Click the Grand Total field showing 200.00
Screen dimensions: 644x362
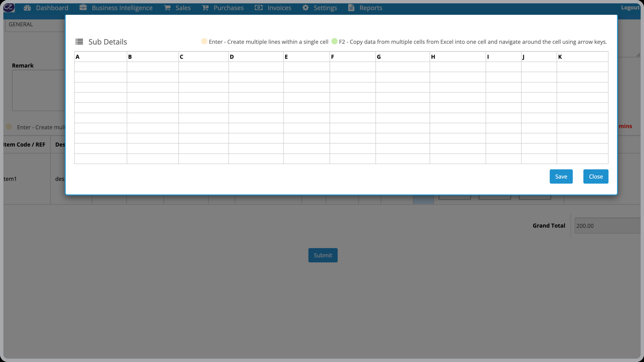point(608,226)
